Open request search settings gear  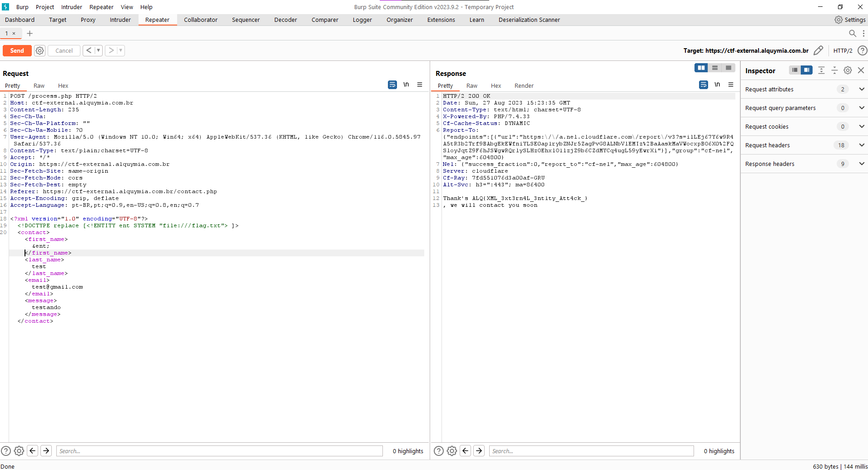pos(19,451)
